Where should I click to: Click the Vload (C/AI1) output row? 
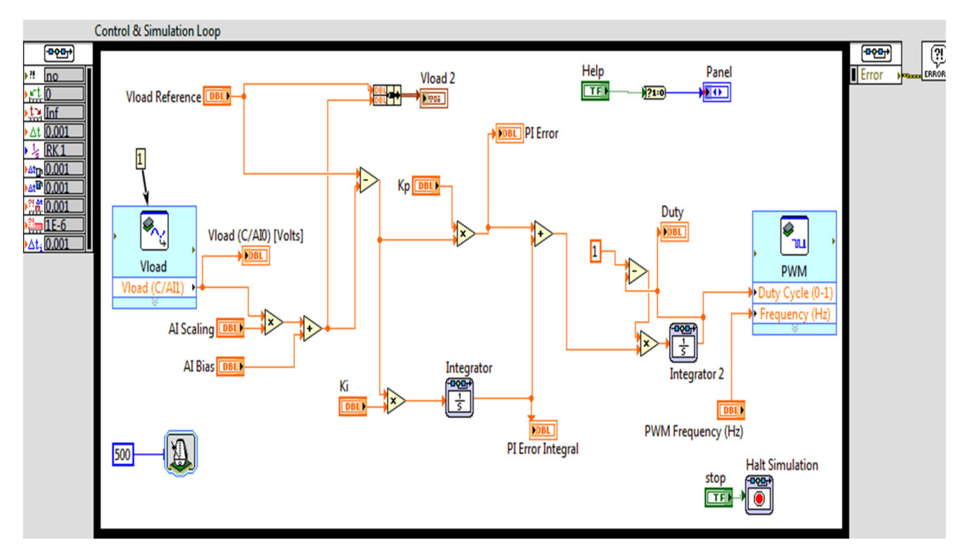point(155,287)
